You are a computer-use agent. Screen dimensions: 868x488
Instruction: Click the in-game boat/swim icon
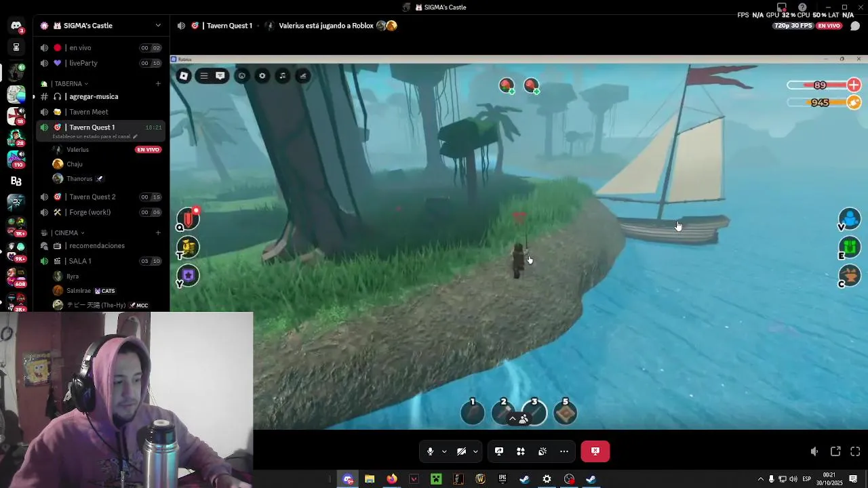[303, 76]
